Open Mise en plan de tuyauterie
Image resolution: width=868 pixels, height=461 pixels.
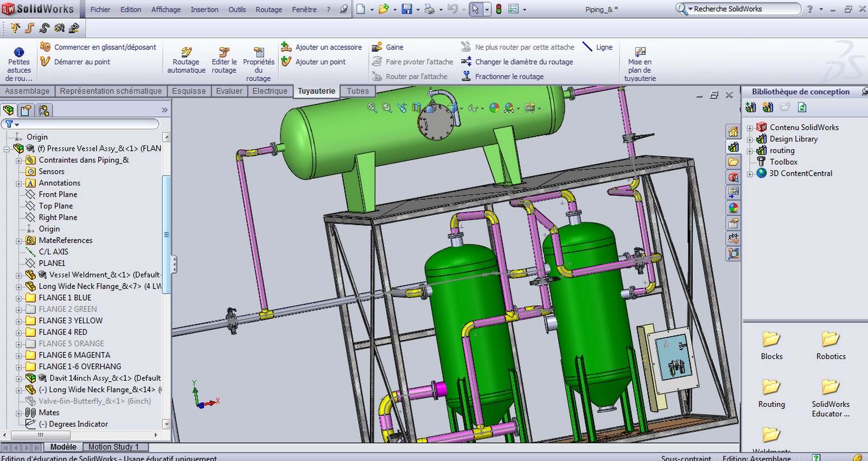click(x=640, y=64)
